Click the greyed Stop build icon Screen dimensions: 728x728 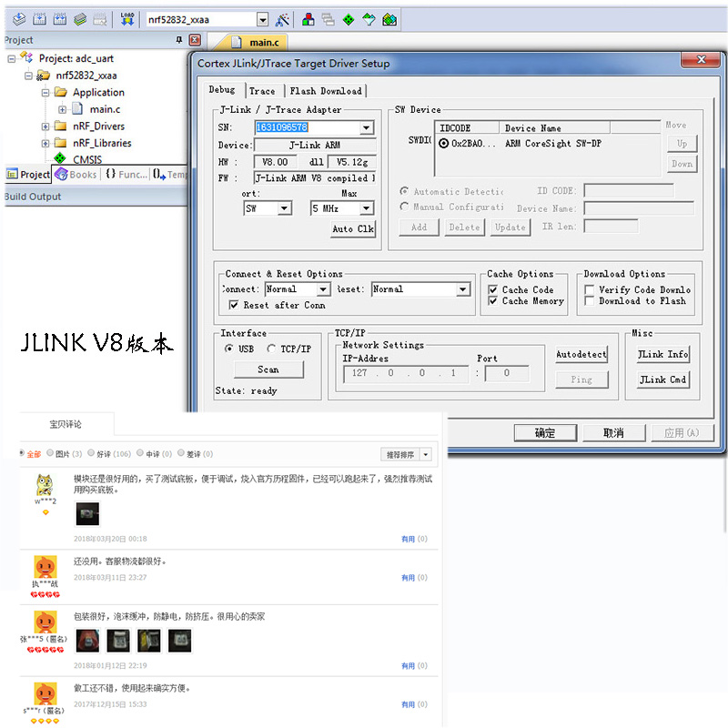(x=100, y=19)
